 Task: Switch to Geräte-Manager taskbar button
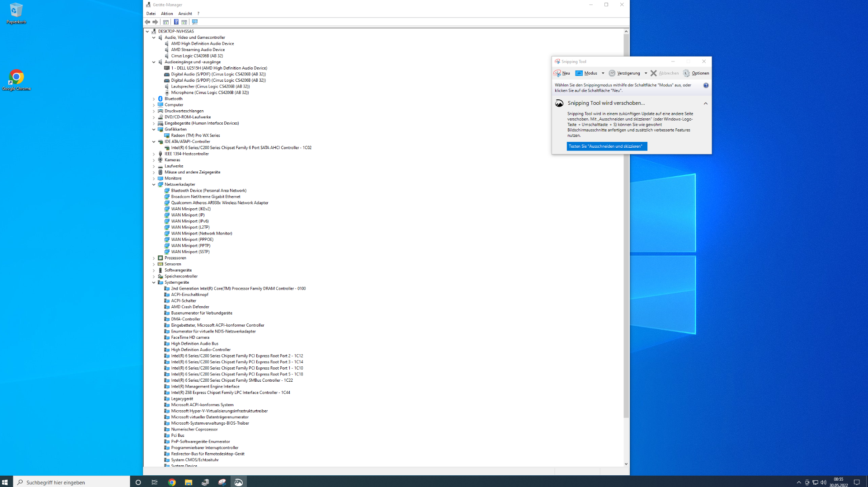205,482
